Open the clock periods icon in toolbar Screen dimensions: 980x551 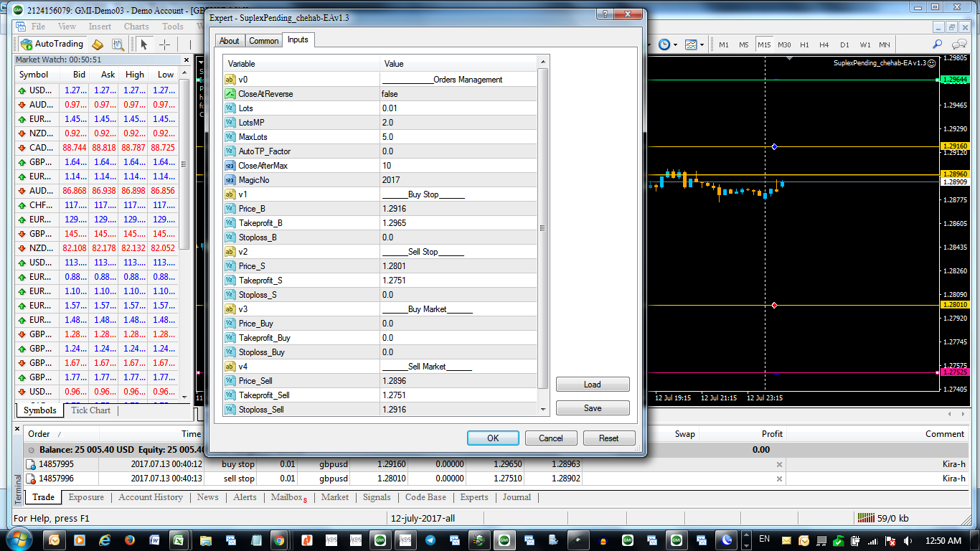664,44
